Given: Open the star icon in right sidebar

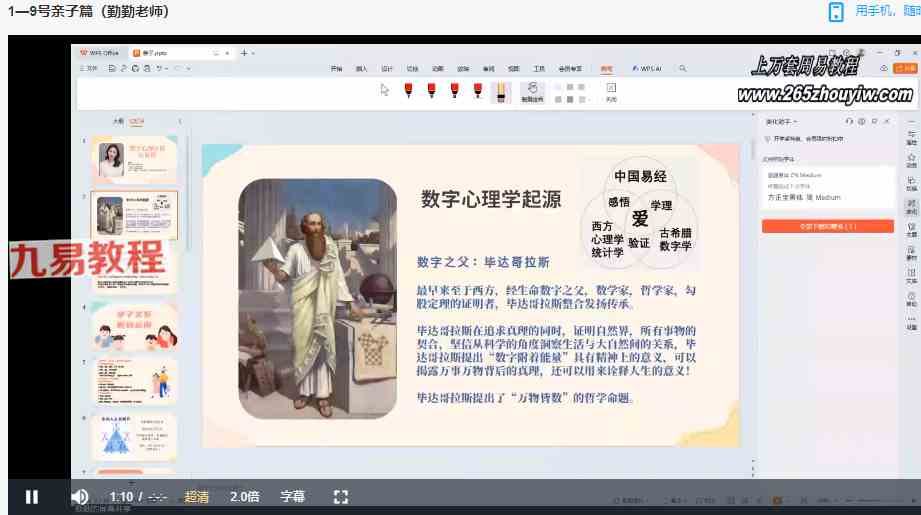Looking at the screenshot, I should [x=911, y=158].
